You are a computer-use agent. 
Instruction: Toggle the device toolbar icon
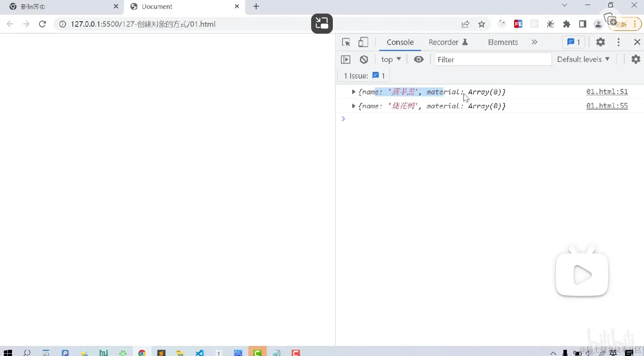point(363,42)
